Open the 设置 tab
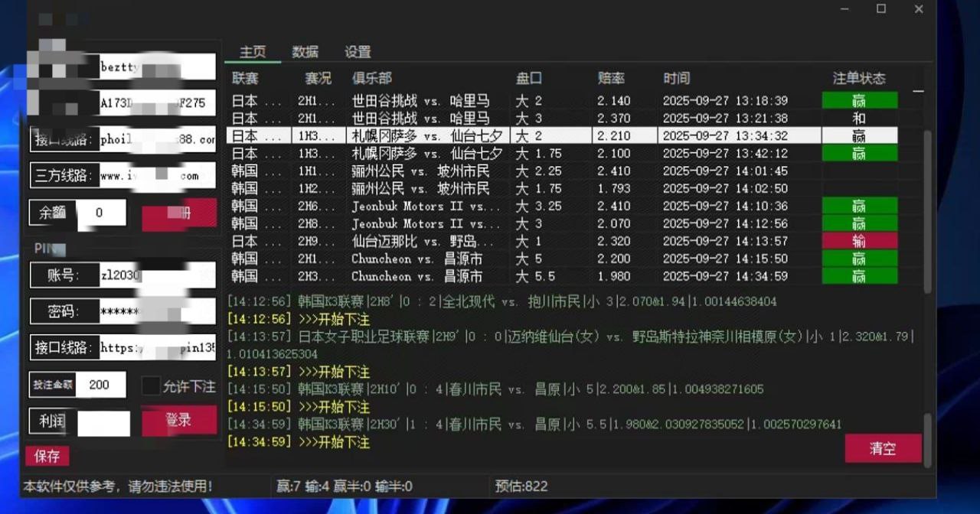Viewport: 980px width, 514px height. [x=356, y=53]
